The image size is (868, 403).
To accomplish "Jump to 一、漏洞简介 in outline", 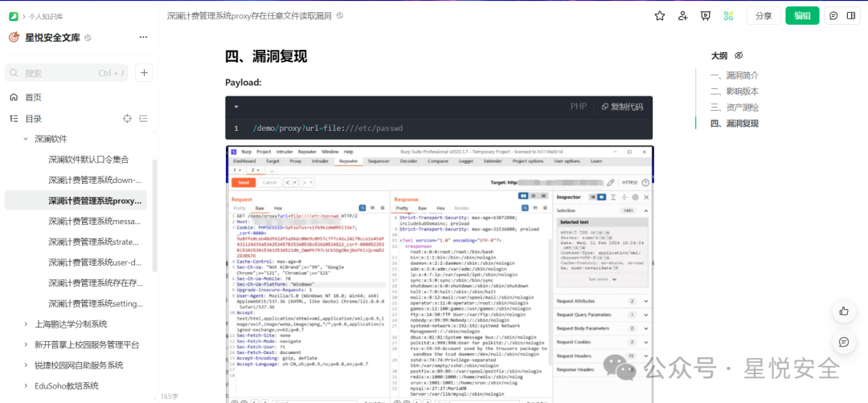I will [735, 75].
